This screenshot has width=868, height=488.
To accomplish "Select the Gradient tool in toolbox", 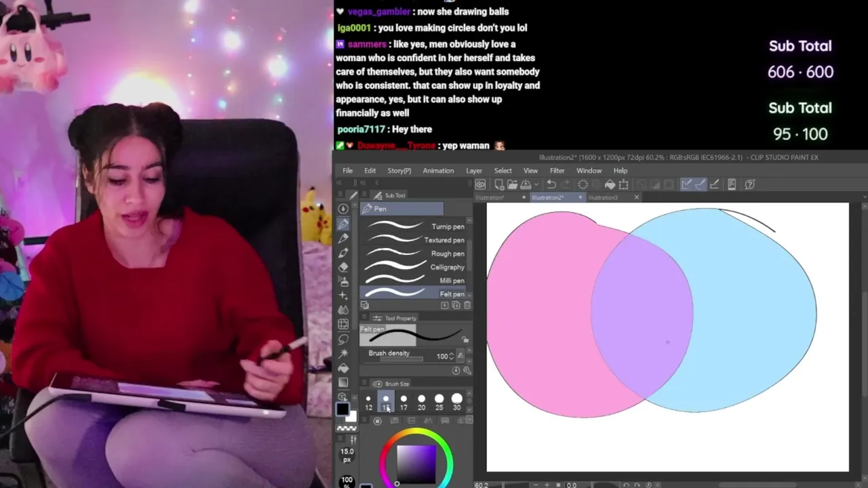I will tap(343, 382).
